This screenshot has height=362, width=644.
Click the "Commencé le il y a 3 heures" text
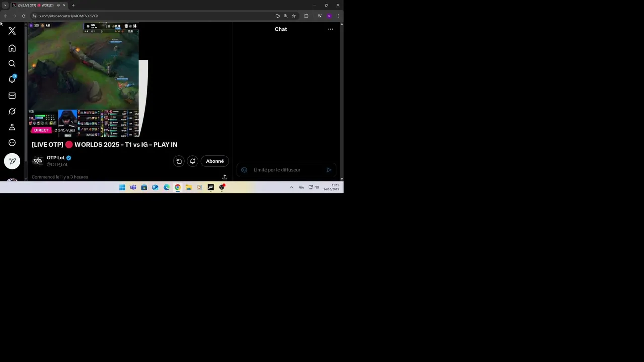[x=59, y=177]
